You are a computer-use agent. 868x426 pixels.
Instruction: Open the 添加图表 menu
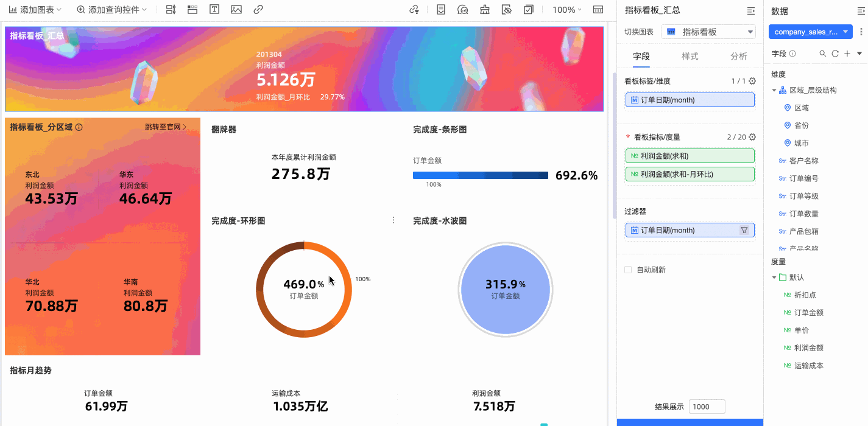point(35,10)
